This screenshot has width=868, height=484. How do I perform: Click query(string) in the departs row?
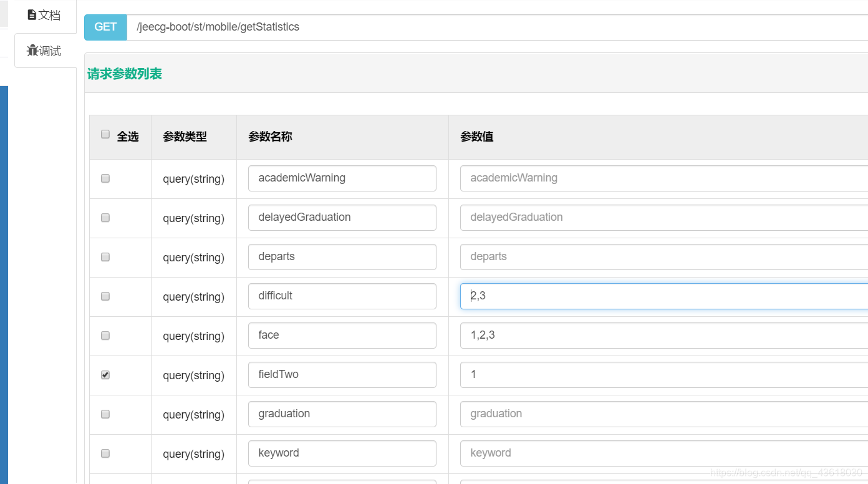coord(193,258)
